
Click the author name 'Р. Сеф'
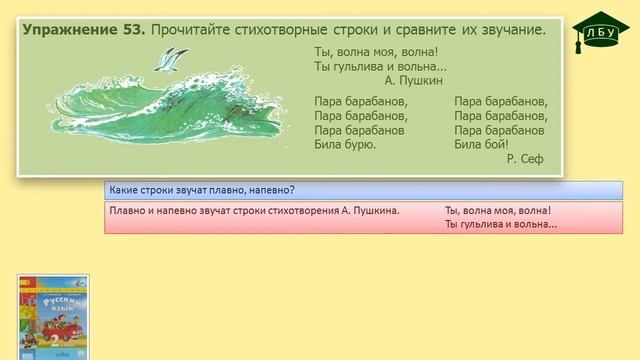point(525,159)
